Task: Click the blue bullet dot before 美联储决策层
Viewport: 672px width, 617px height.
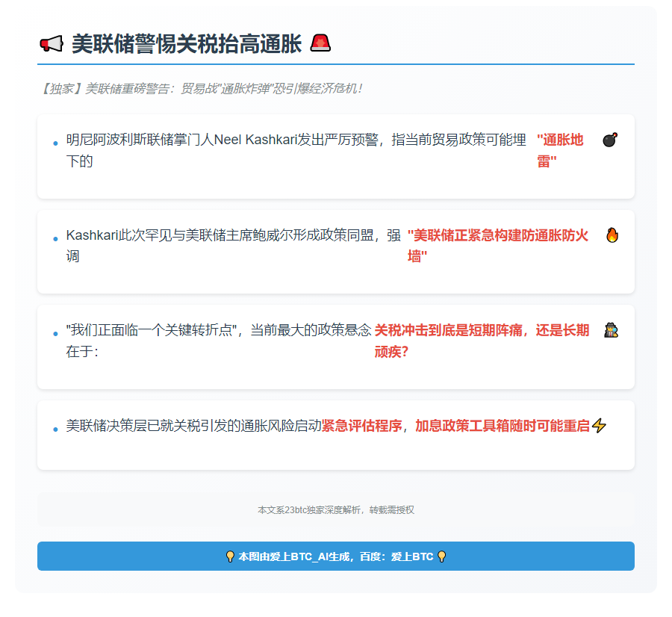Action: [55, 430]
